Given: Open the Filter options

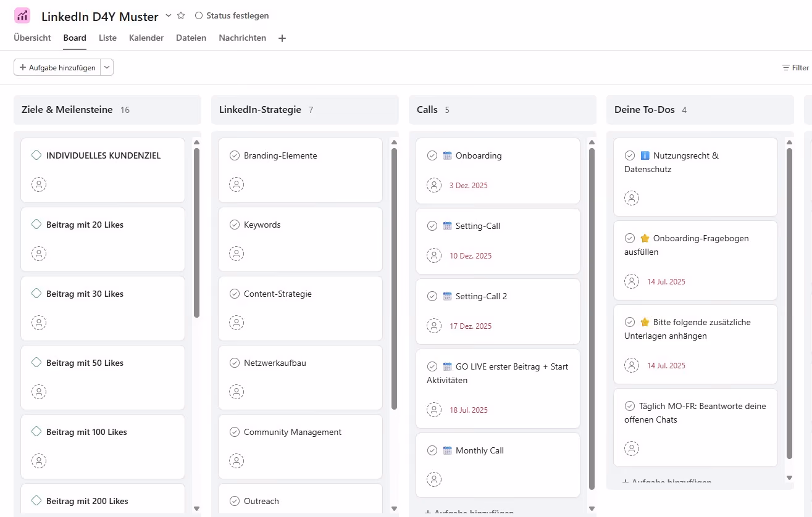Looking at the screenshot, I should pyautogui.click(x=796, y=68).
